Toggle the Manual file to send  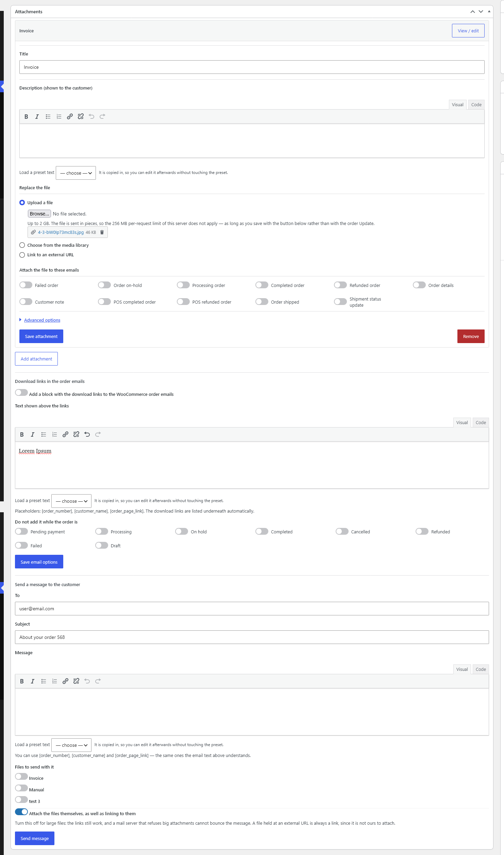point(21,788)
